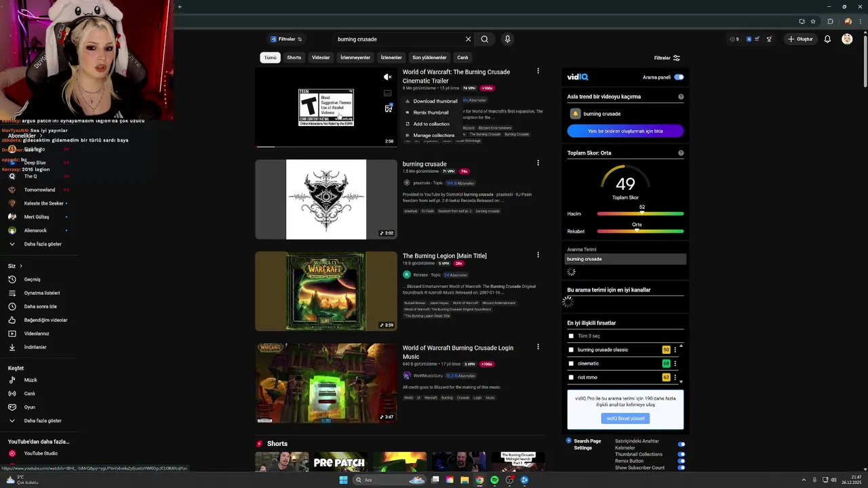Toggle the Remix Button switch
The width and height of the screenshot is (868, 488).
pos(682,461)
